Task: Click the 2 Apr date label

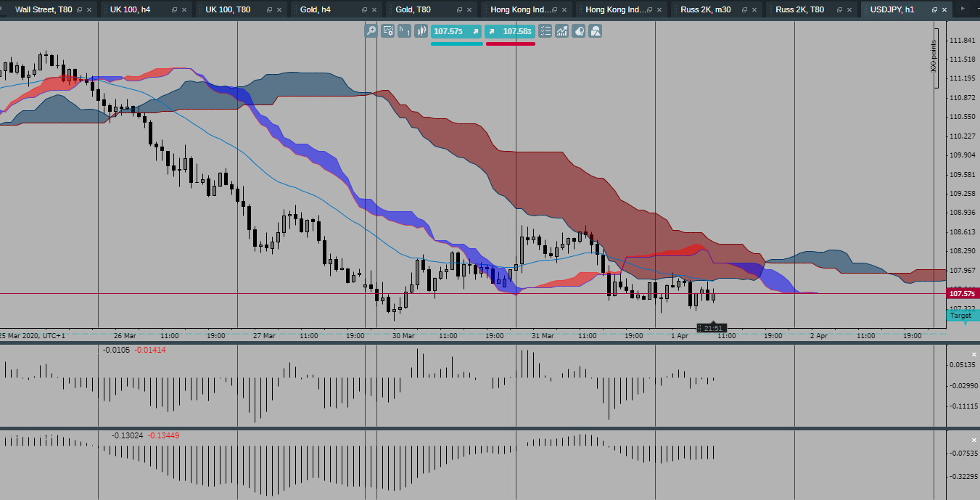Action: [818, 336]
